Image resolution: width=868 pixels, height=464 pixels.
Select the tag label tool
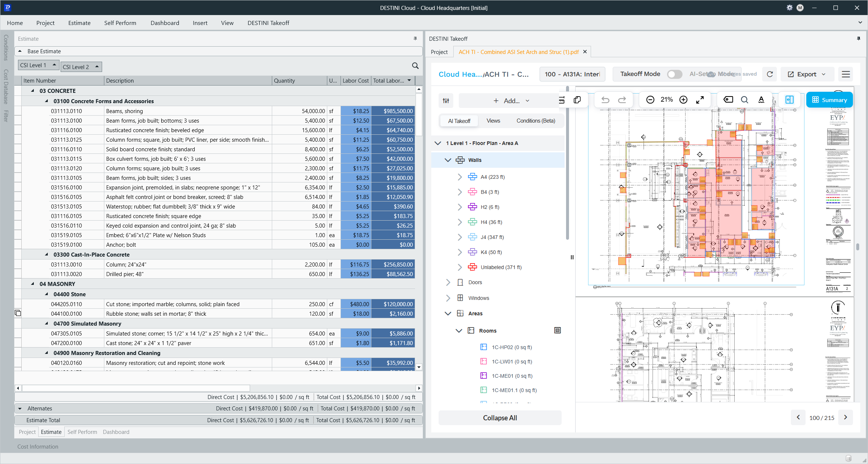728,100
